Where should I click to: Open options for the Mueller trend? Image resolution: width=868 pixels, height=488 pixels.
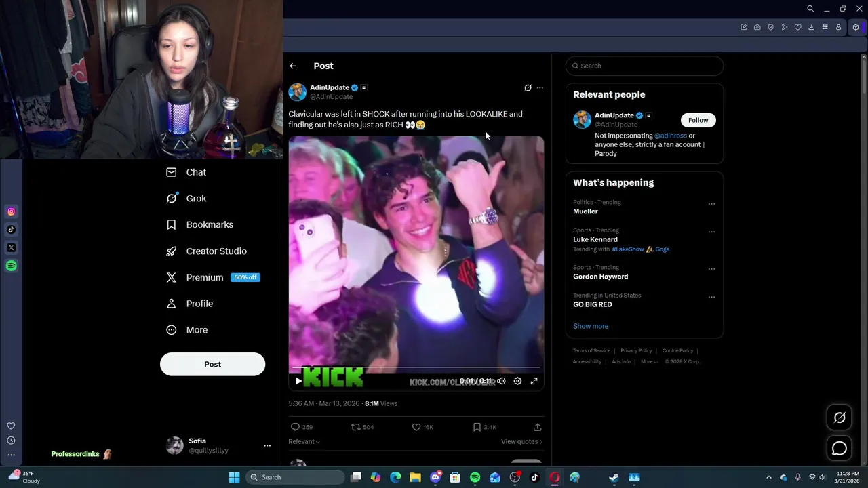coord(711,203)
